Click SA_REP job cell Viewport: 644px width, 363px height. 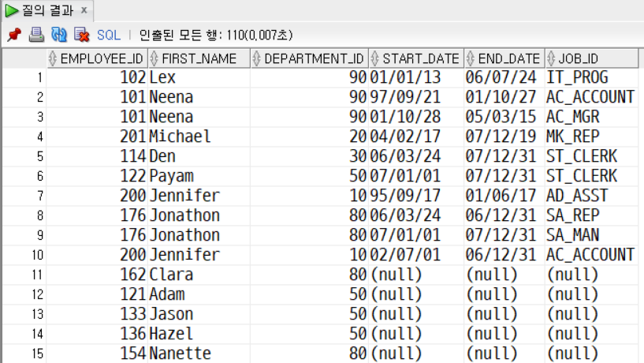click(x=592, y=215)
